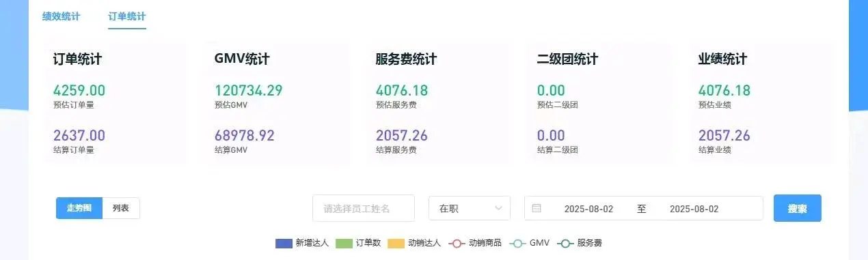Screen dimensions: 868x260
Task: Switch to the 列表 list view
Action: [x=121, y=208]
